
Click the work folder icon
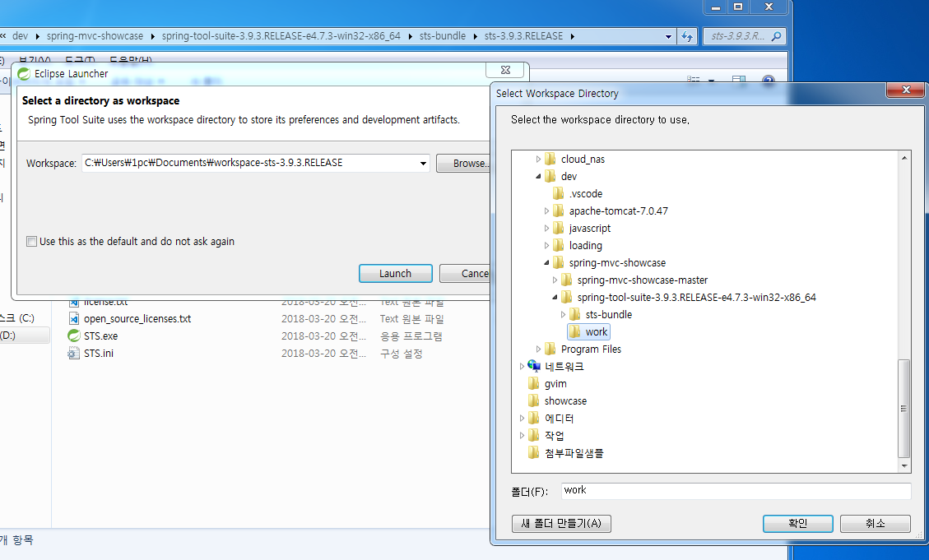[574, 331]
